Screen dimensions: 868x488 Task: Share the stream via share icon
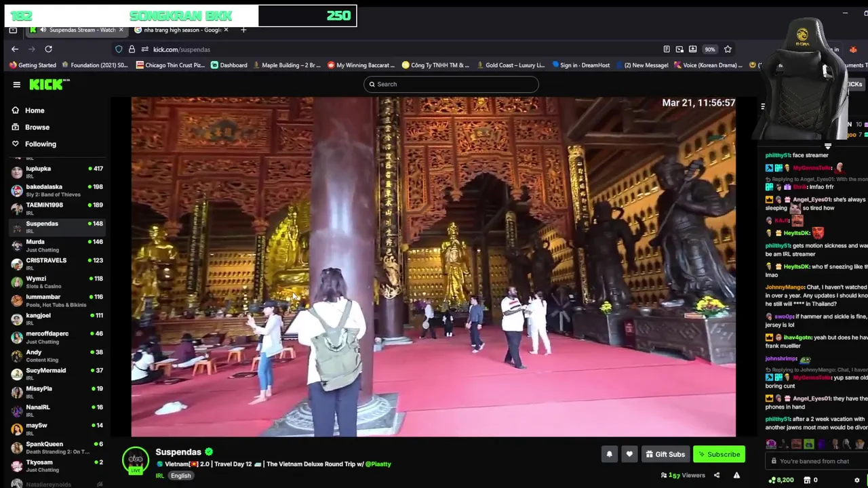tap(716, 475)
